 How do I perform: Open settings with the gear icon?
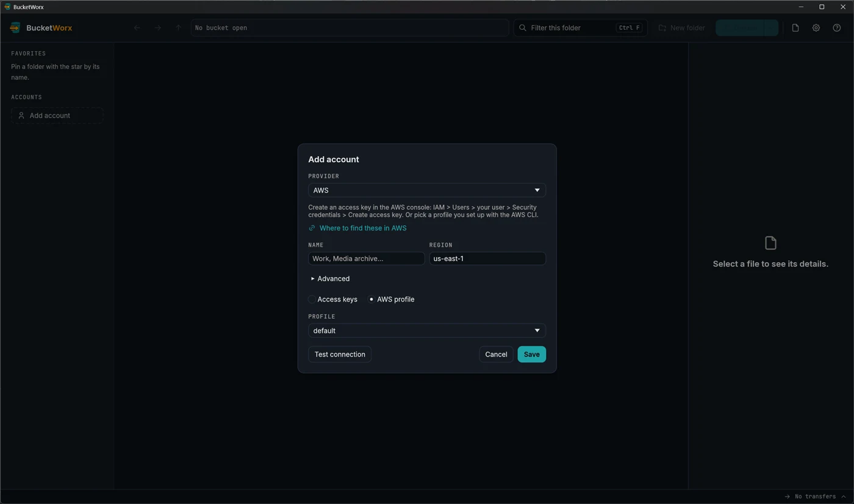pyautogui.click(x=816, y=27)
